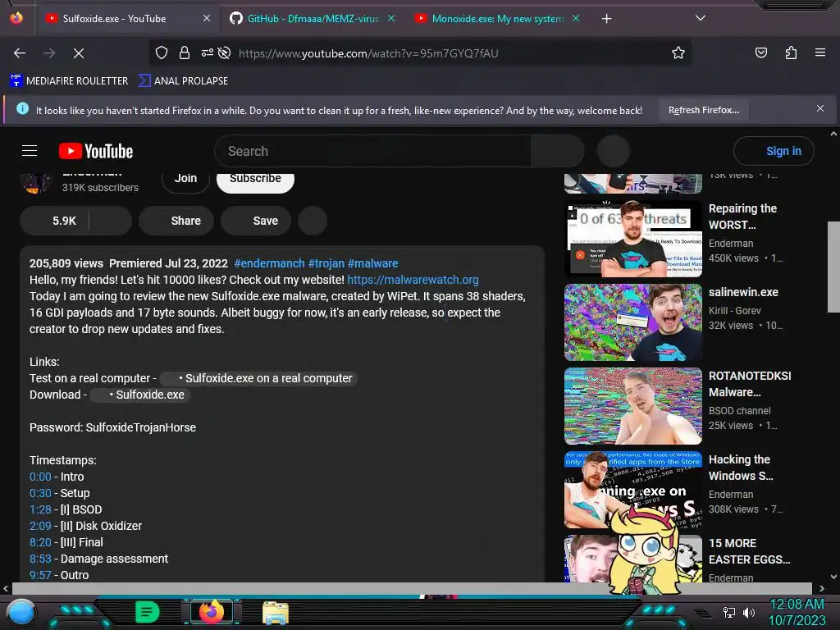Click the autoplay blocked icon in the address bar
The width and height of the screenshot is (840, 630).
pyautogui.click(x=225, y=52)
